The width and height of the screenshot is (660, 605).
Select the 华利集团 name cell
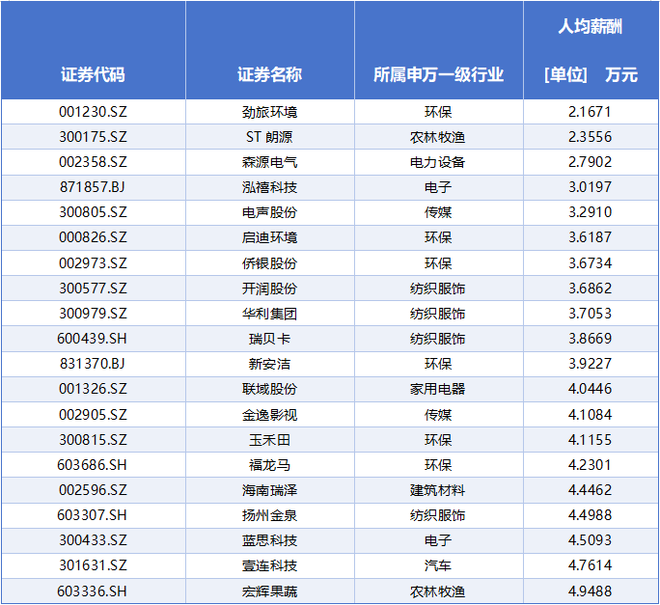coord(269,314)
